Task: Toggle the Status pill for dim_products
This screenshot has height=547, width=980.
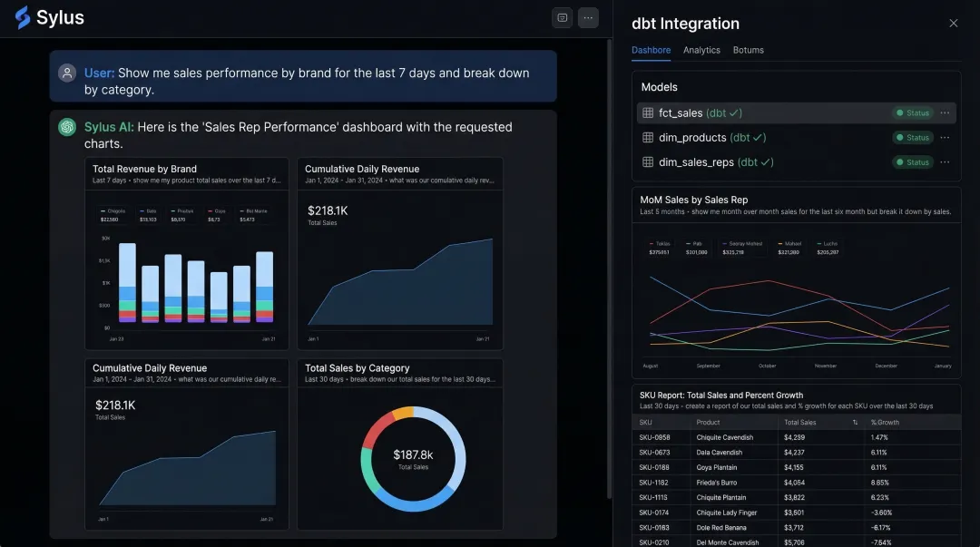Action: pos(911,137)
